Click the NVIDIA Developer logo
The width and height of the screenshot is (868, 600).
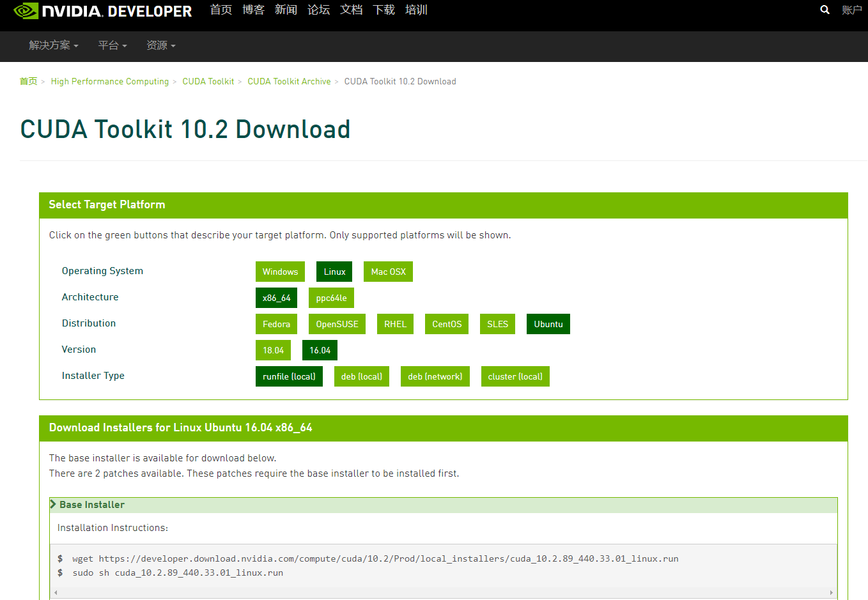tap(102, 11)
